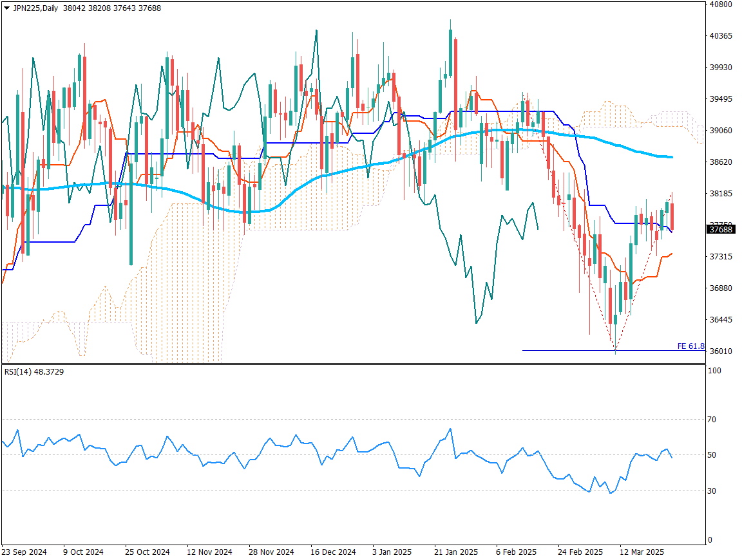Click the 36010 price axis label
This screenshot has height=560, width=742.
[x=721, y=351]
